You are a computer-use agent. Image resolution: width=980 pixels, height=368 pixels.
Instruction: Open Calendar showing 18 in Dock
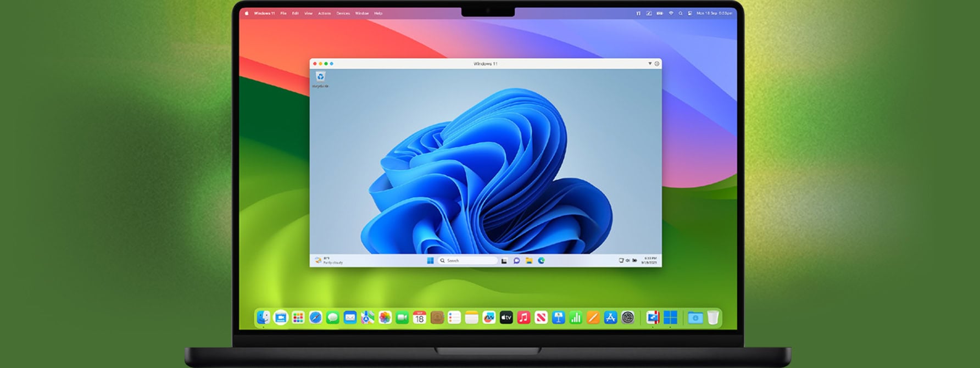[420, 317]
